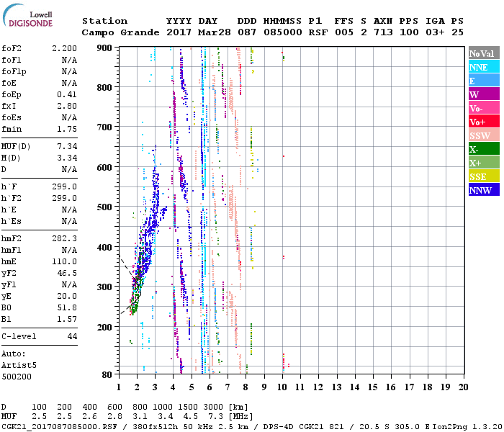This screenshot has height=432, width=504.
Task: Click the IGA value 03+
Action: (x=435, y=32)
